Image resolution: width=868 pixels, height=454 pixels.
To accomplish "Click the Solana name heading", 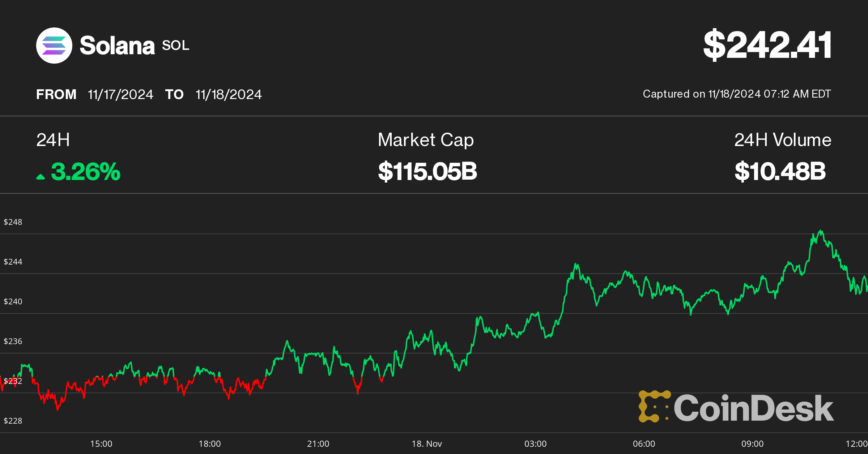I will pos(117,46).
